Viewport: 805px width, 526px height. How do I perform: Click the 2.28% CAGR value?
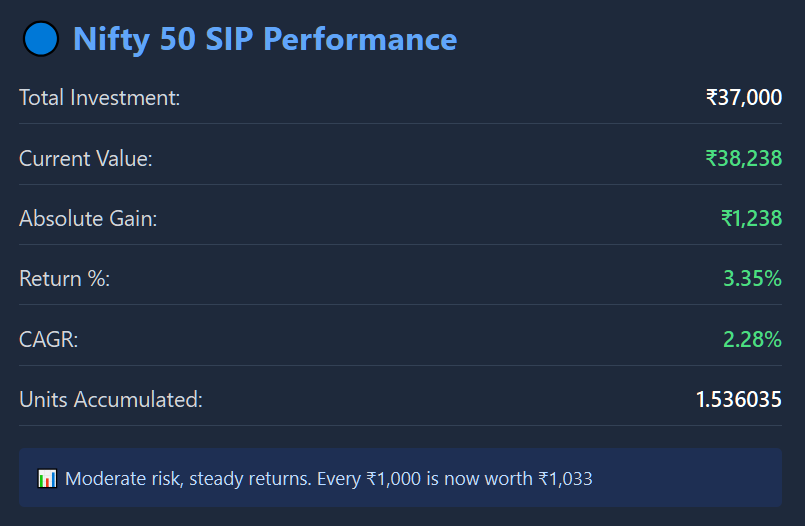click(752, 339)
